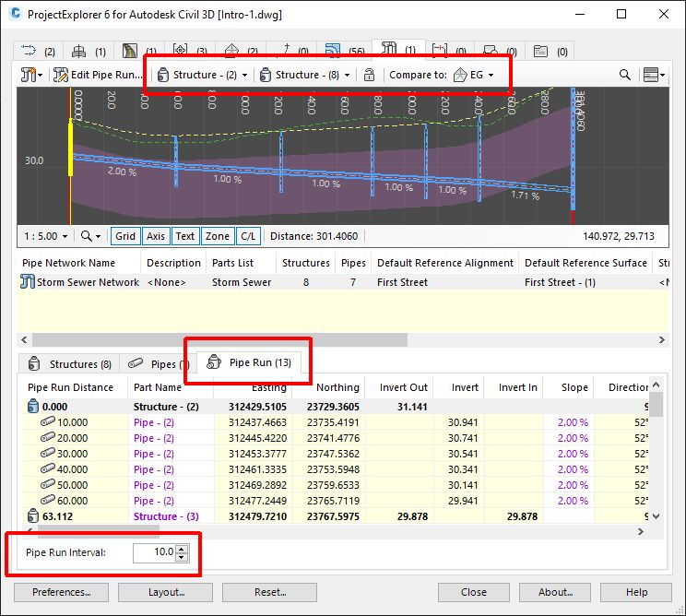Image resolution: width=686 pixels, height=616 pixels.
Task: Open the Alignments tab showing (2)
Action: [x=38, y=52]
